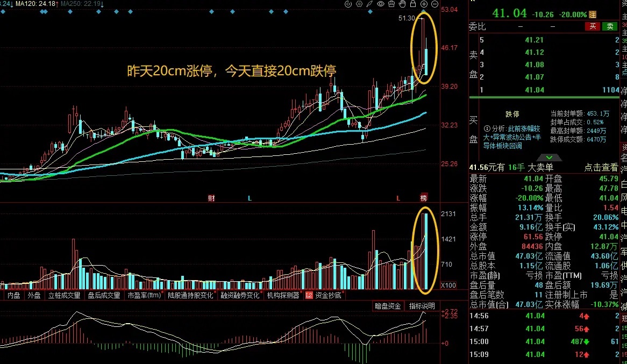Image resolution: width=627 pixels, height=364 pixels.
Task: Select the 盘后成交量 tab
Action: tap(104, 295)
